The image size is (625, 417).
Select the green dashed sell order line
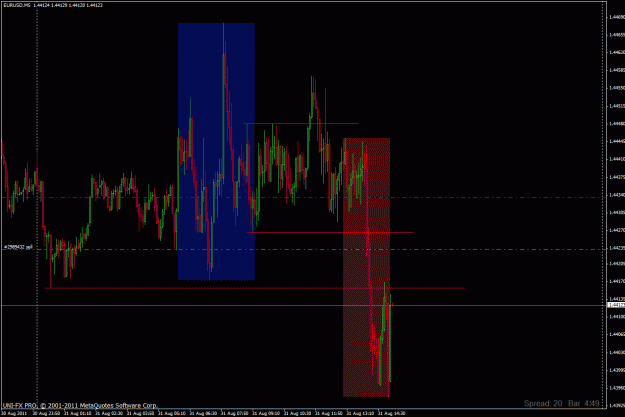pos(303,250)
